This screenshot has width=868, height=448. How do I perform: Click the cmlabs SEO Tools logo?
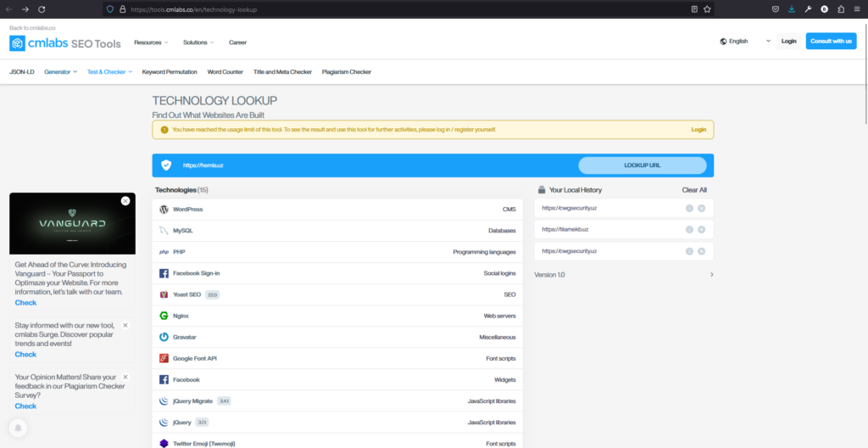(65, 43)
